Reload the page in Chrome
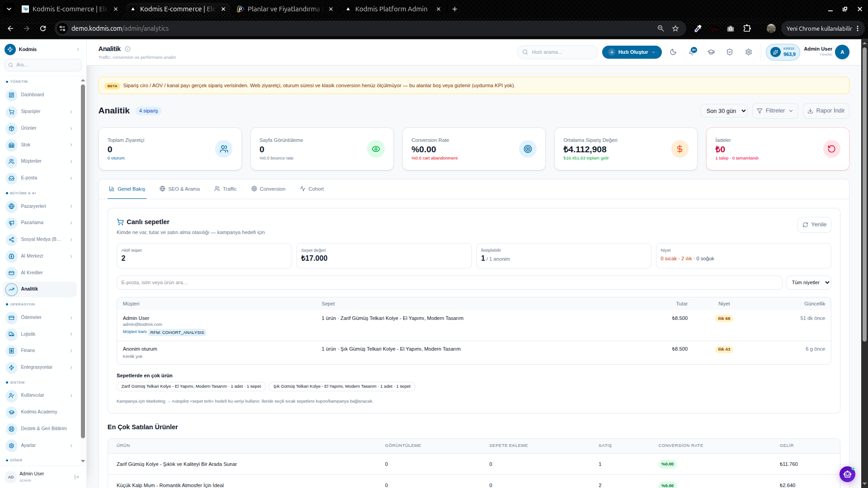The height and width of the screenshot is (488, 868). (43, 28)
